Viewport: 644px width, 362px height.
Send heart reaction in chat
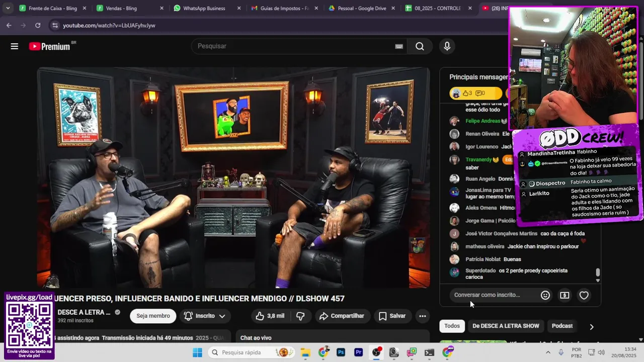click(x=584, y=295)
